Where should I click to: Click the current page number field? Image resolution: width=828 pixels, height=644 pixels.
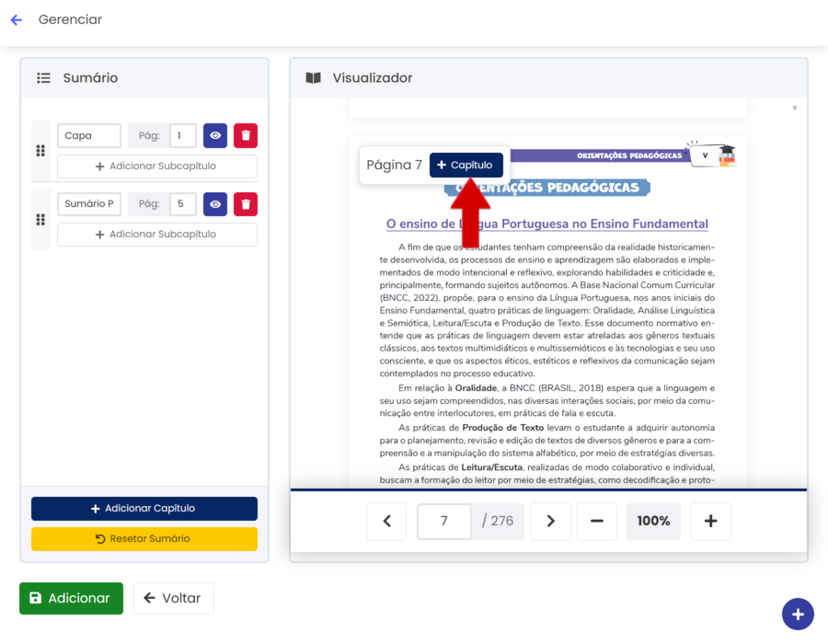pyautogui.click(x=444, y=521)
